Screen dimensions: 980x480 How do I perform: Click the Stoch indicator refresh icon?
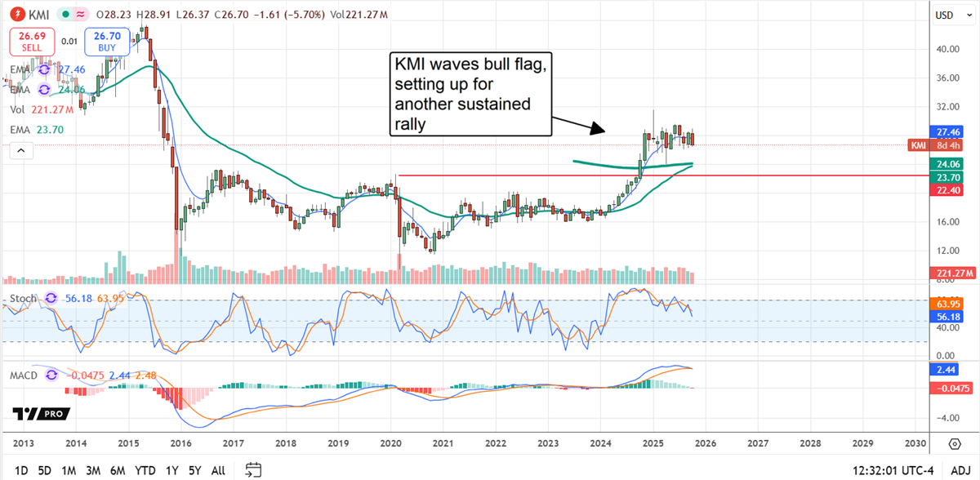(51, 299)
